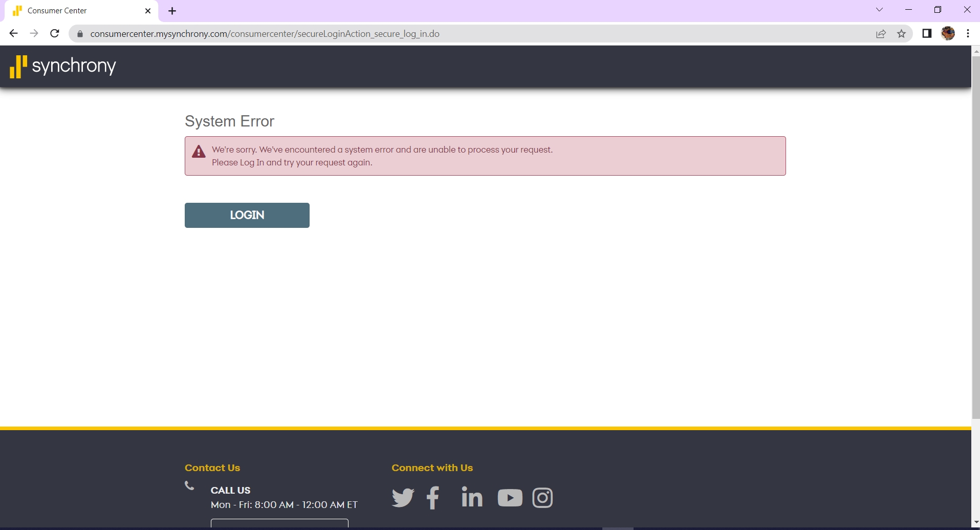Bookmark this page using the star icon
Screen dimensions: 980x530
click(901, 33)
